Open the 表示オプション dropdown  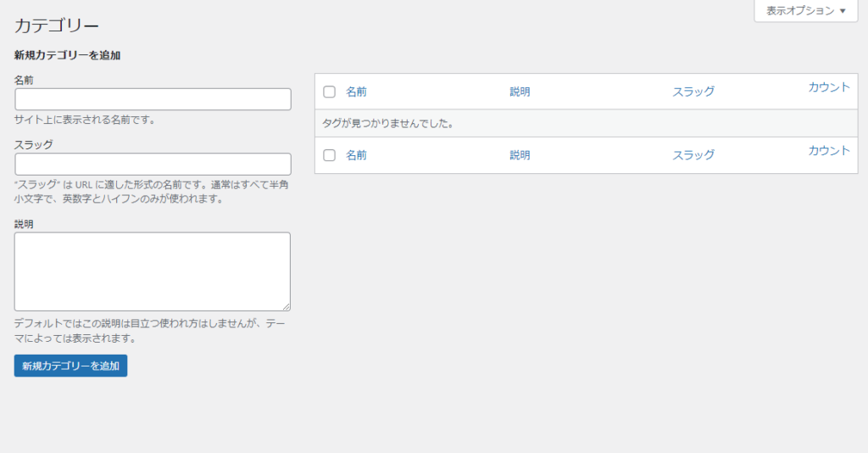point(805,11)
